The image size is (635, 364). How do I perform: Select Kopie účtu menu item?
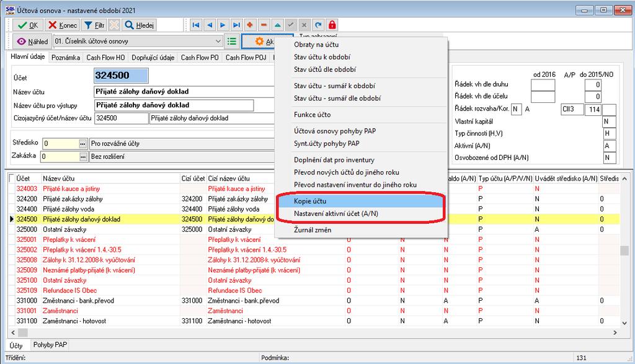click(x=360, y=202)
